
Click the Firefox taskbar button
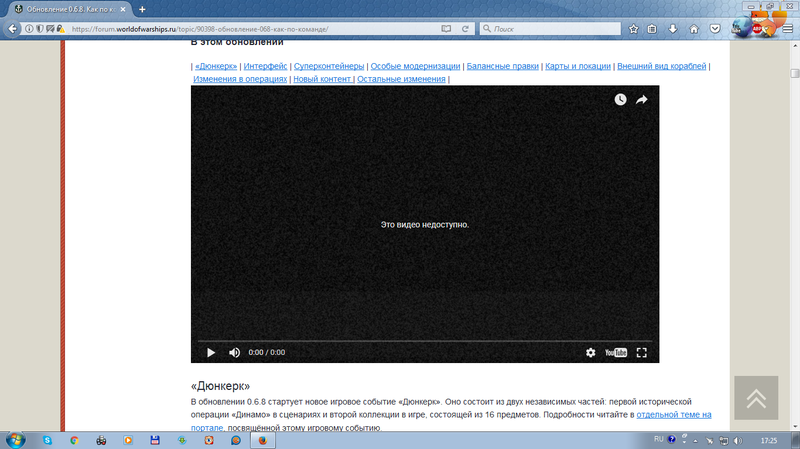click(263, 440)
